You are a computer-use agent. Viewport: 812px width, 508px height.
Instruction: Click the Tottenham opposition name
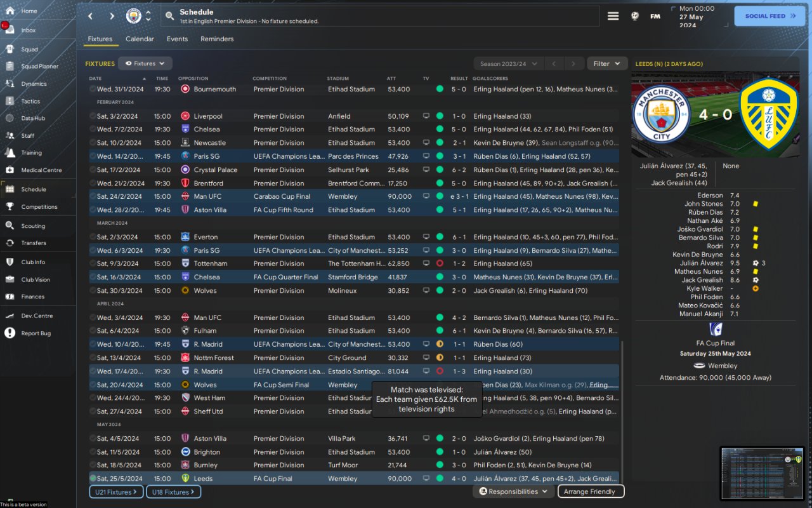tap(211, 264)
